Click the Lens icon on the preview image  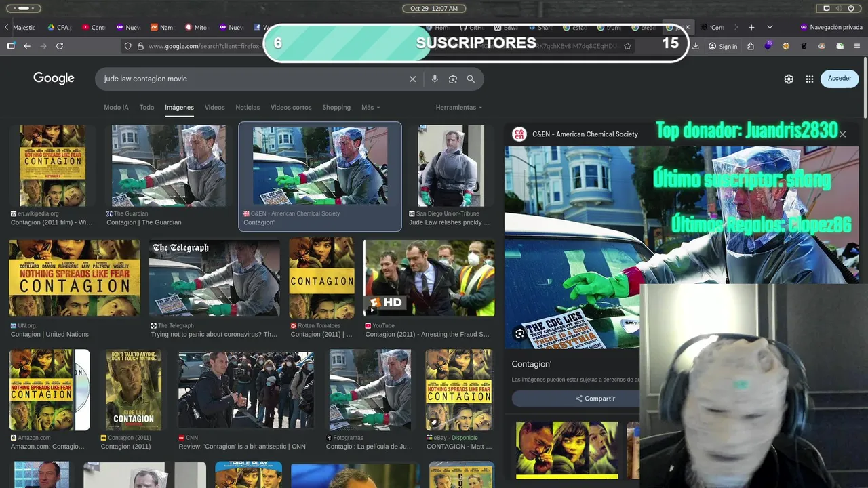[519, 333]
